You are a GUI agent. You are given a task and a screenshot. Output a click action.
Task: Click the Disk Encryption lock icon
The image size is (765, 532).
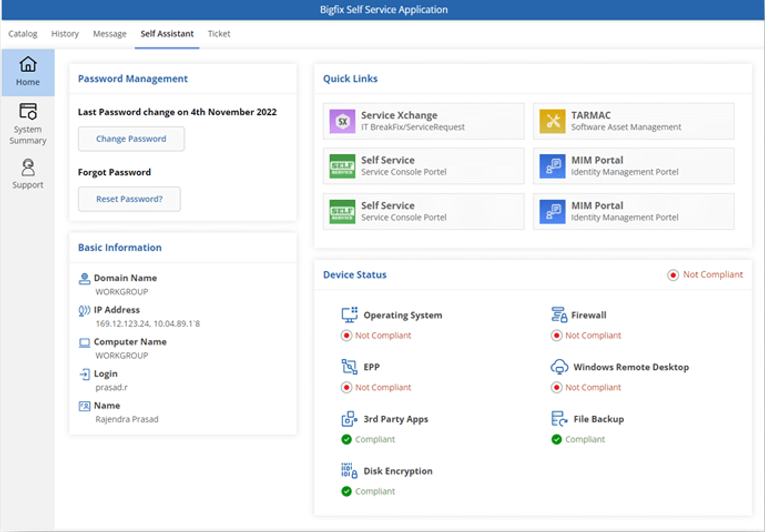point(350,471)
